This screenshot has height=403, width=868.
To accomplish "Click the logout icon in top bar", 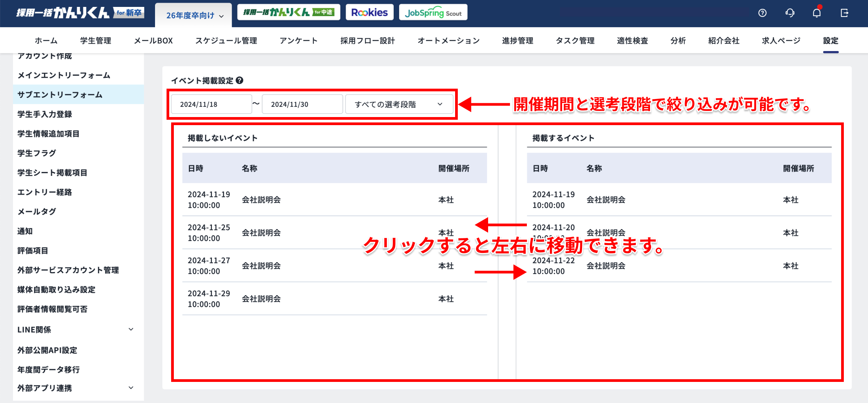I will tap(844, 13).
